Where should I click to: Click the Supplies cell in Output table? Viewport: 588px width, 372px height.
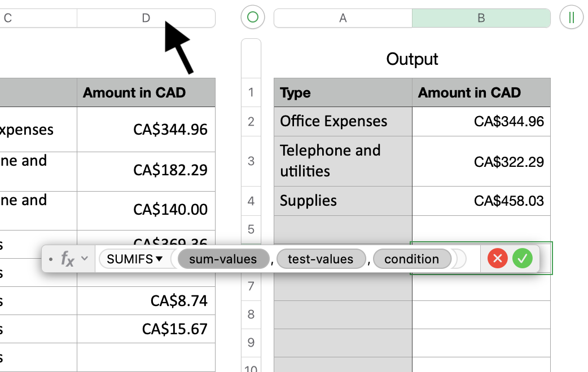(x=343, y=201)
